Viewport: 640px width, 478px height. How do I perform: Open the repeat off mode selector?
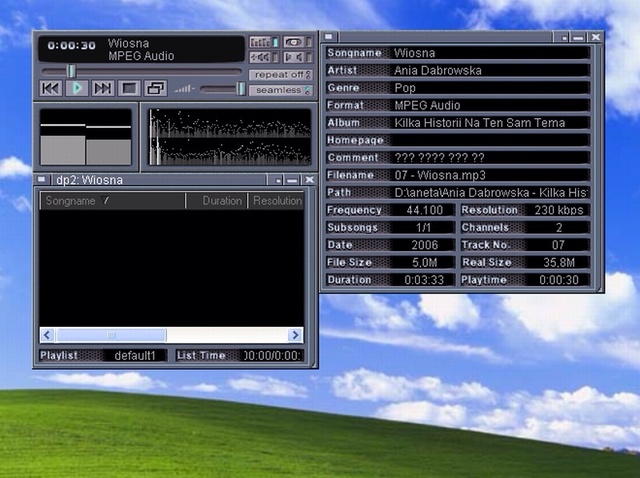pos(281,75)
